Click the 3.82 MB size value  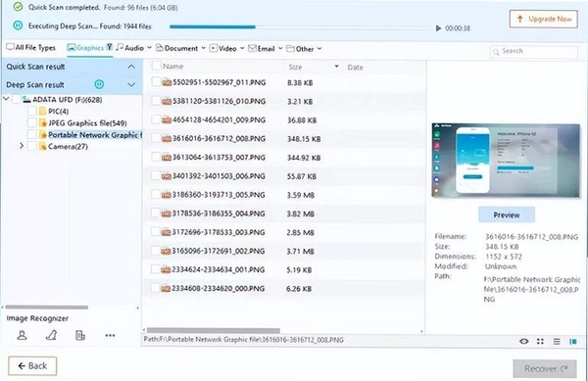301,214
